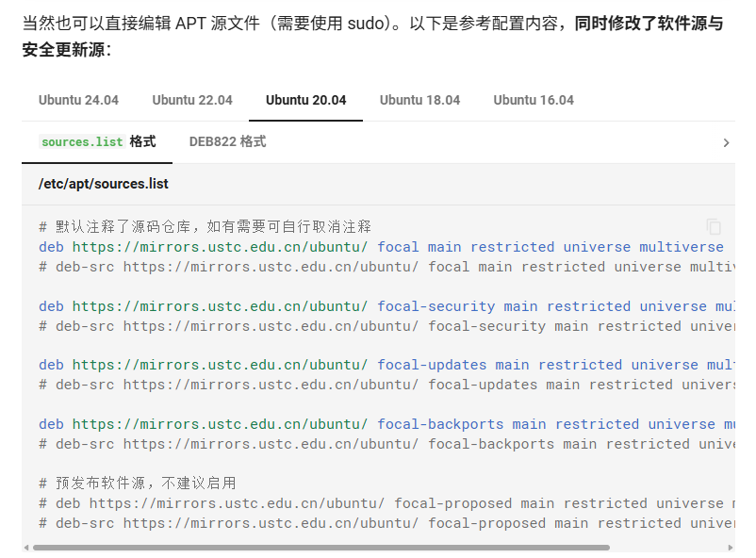The image size is (756, 558).
Task: Open the Ubuntu 16.04 tab
Action: [534, 100]
